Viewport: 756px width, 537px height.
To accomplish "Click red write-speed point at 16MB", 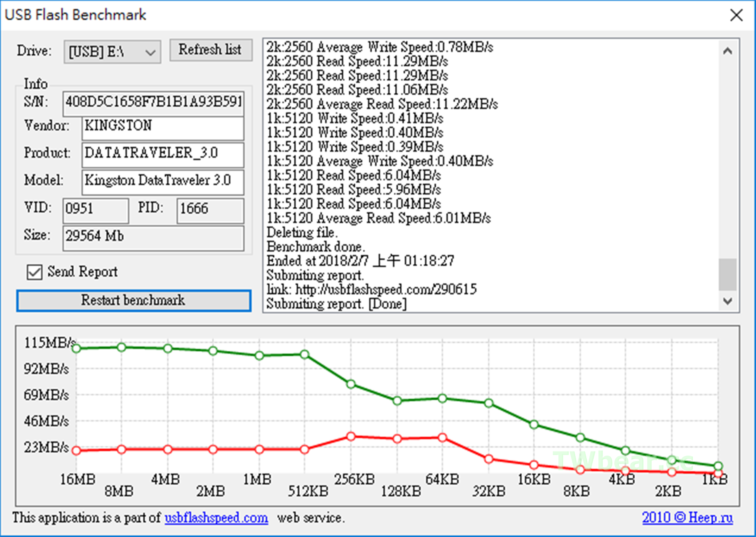I will [76, 450].
